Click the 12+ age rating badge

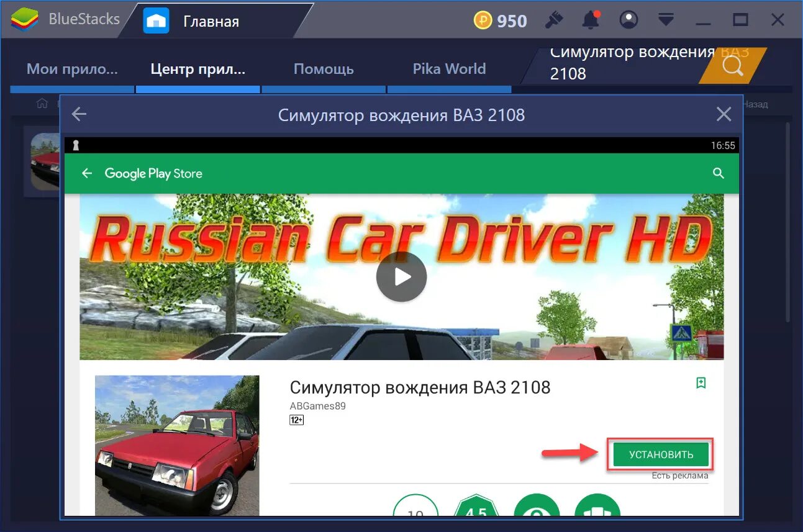click(x=296, y=420)
